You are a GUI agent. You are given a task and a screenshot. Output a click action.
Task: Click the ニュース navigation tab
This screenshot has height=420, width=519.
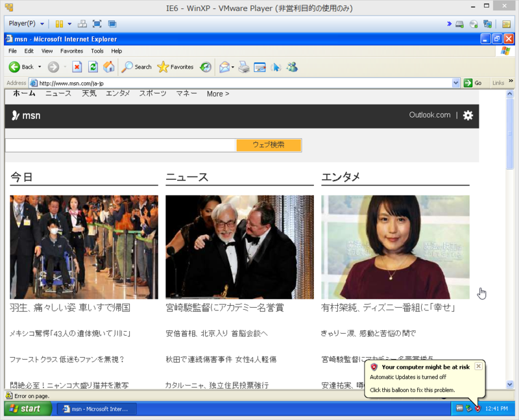coord(58,93)
